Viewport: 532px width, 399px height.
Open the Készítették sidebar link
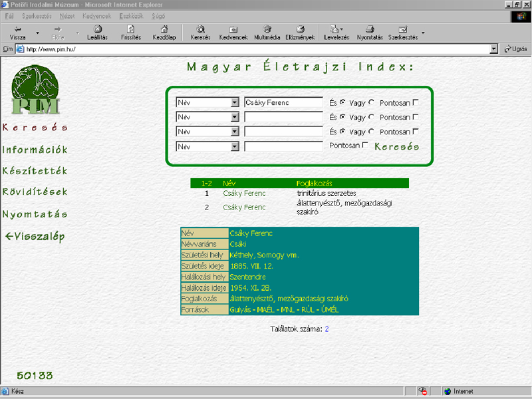35,171
